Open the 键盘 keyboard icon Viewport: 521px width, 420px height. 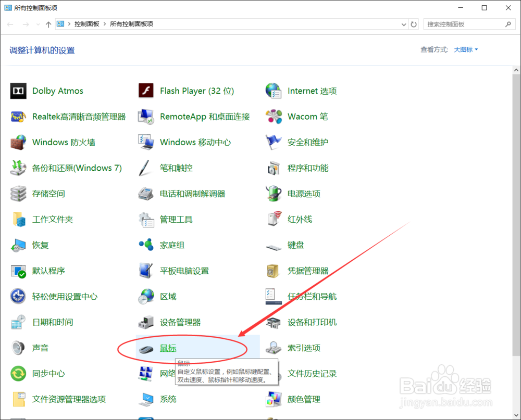274,247
